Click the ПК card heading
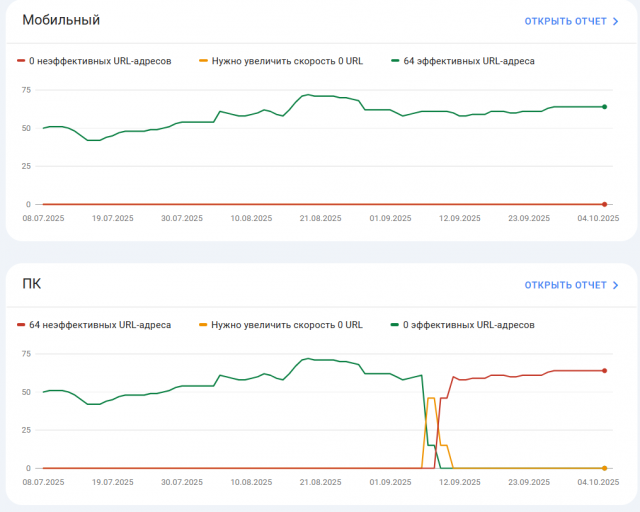 click(x=31, y=285)
